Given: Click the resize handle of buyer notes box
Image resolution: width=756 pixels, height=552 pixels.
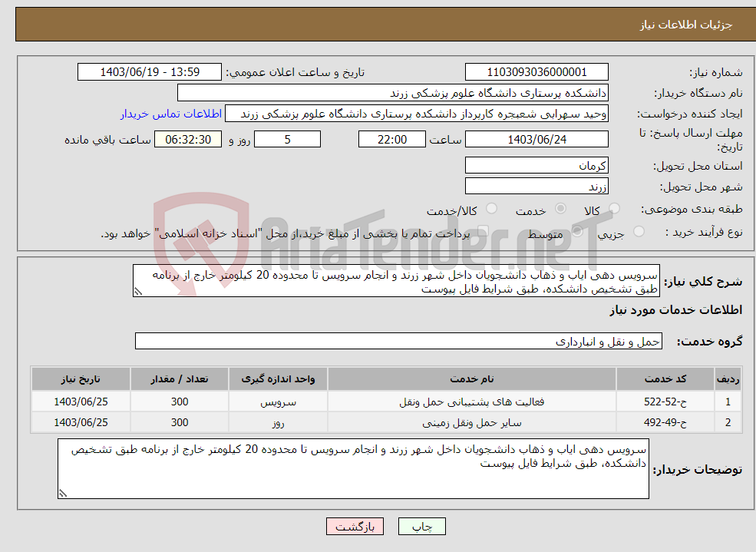Looking at the screenshot, I should point(63,493).
